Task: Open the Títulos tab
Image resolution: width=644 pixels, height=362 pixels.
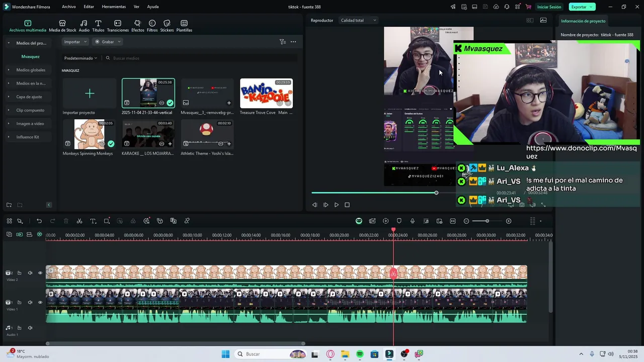Action: click(x=98, y=26)
